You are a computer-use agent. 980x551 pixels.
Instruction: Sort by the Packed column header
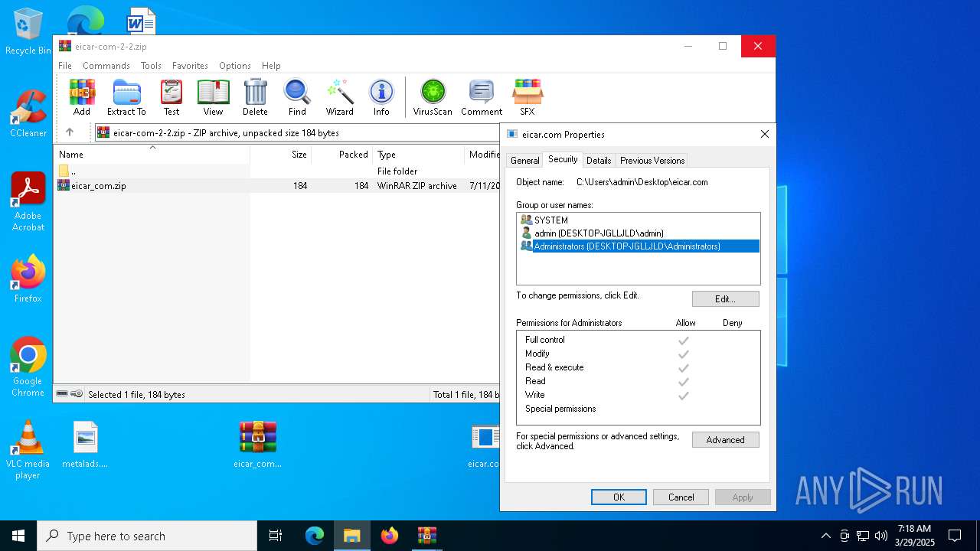coord(342,154)
